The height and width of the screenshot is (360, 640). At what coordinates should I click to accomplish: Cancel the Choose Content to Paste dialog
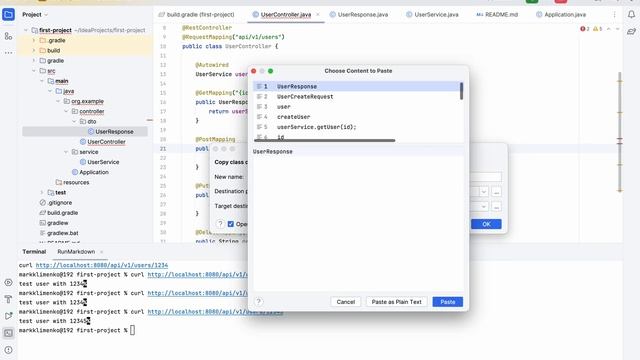[346, 302]
